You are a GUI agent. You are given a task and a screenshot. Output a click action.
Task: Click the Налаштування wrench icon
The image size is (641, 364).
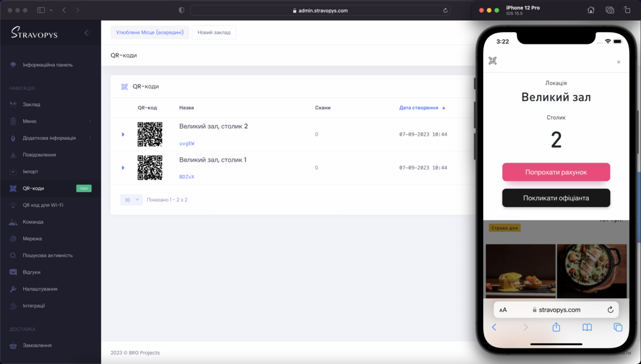[x=13, y=289]
